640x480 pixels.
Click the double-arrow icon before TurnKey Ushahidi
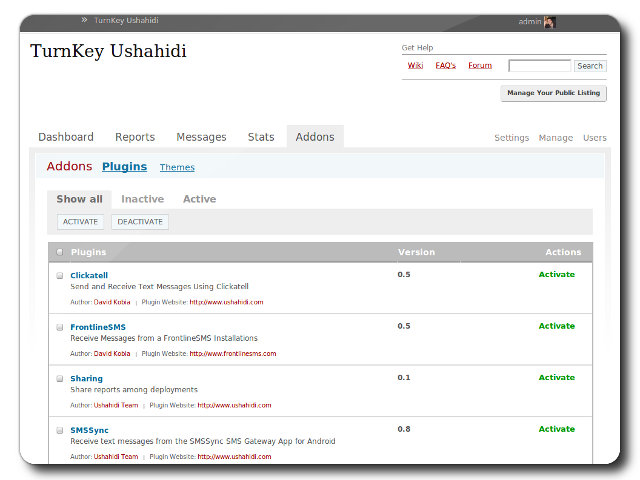[x=84, y=20]
